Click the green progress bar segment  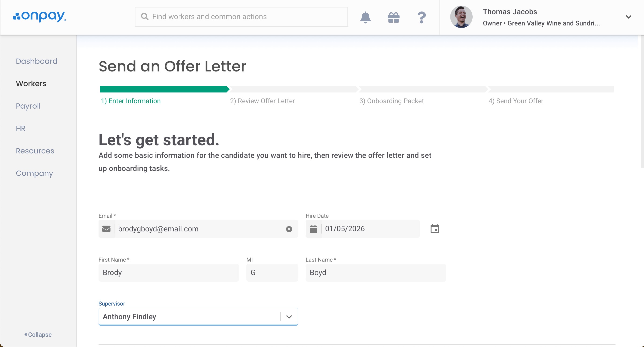pyautogui.click(x=164, y=89)
